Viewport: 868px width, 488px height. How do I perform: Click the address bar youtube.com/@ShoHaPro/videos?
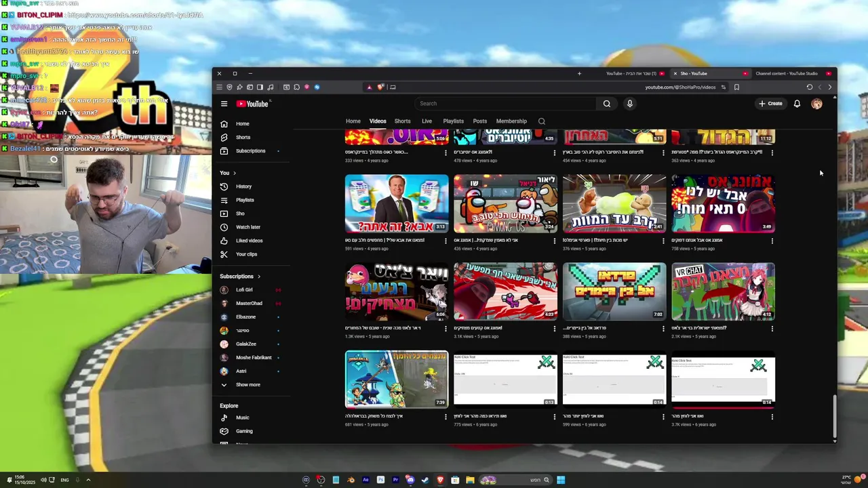680,87
